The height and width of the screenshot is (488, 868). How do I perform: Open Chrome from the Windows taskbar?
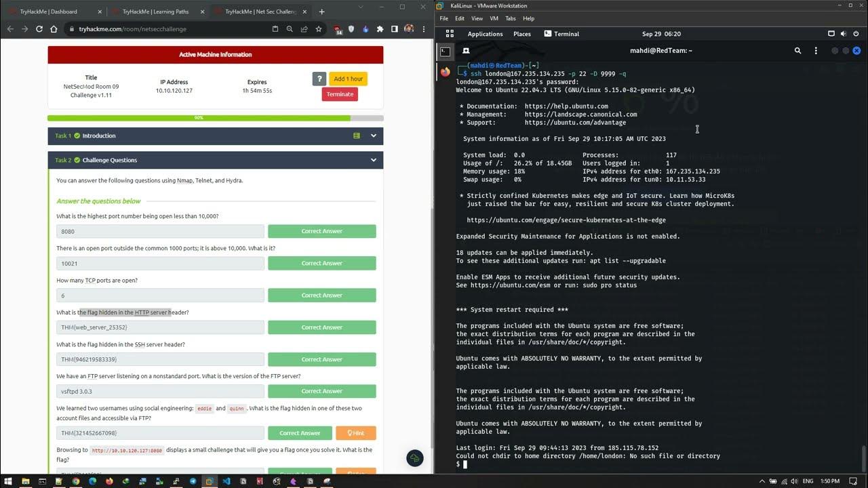click(75, 481)
